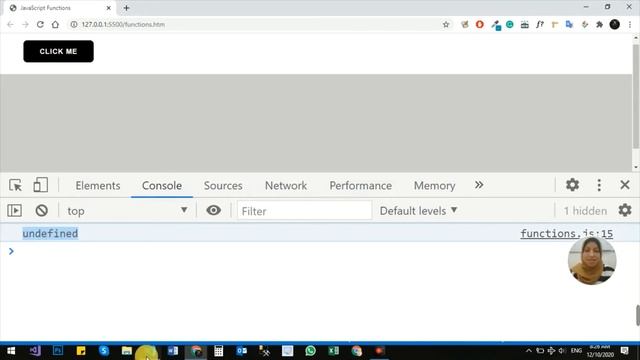This screenshot has height=360, width=640.
Task: Show hidden system tray icons
Action: [x=529, y=351]
